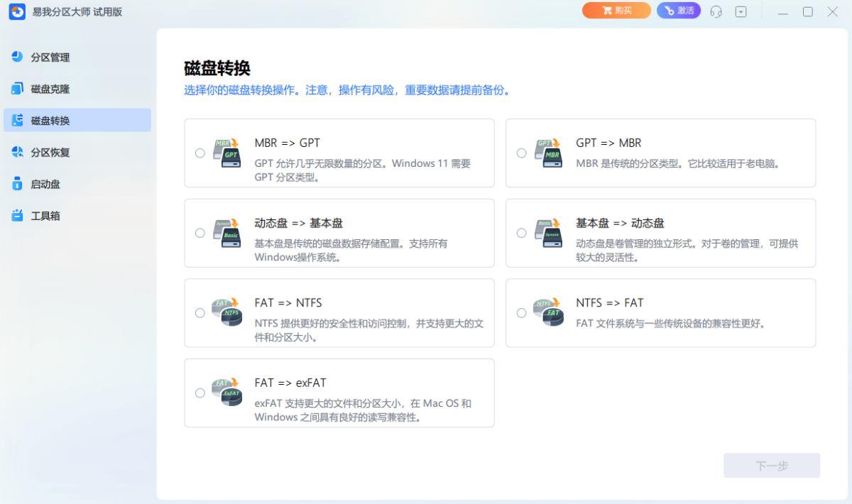Click the description starting 'NTFS 提供更好的安全性'
The height and width of the screenshot is (504, 852).
click(x=369, y=330)
